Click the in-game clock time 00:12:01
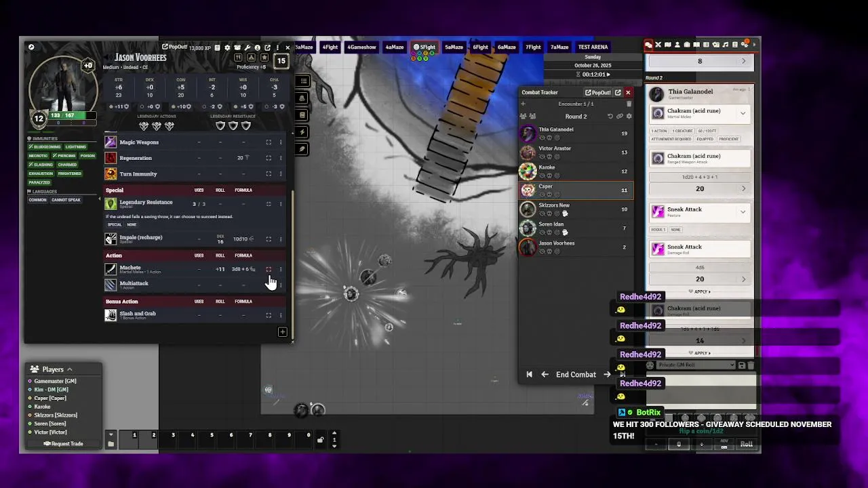The image size is (868, 488). [593, 75]
